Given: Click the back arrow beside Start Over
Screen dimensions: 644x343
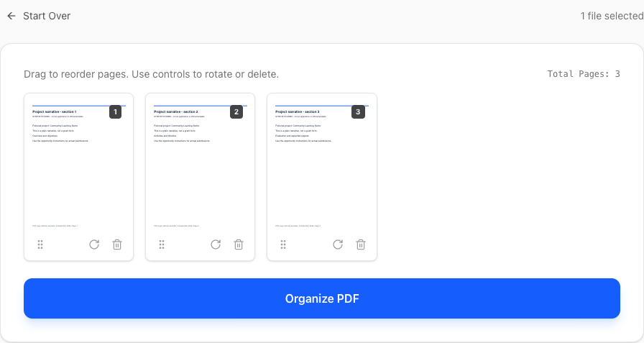Looking at the screenshot, I should [11, 16].
